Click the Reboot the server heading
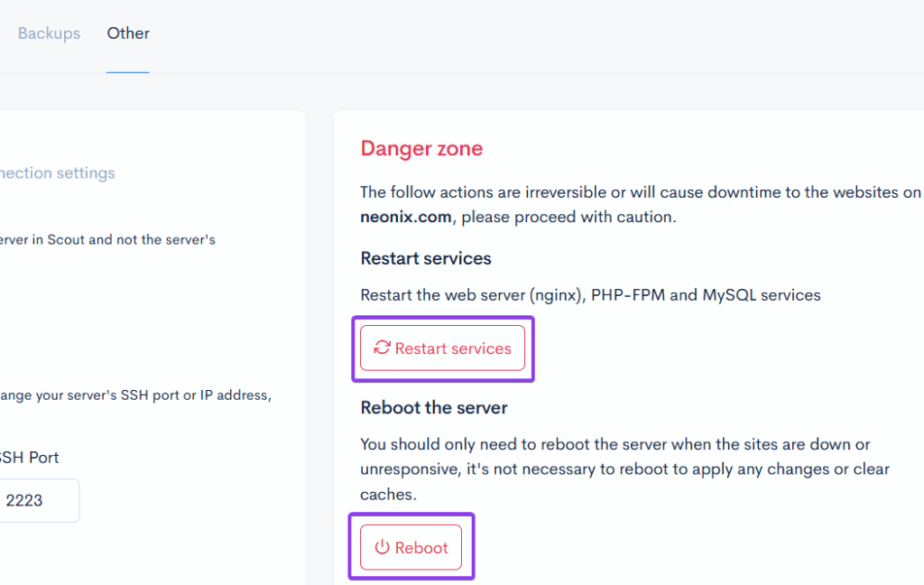 click(434, 407)
